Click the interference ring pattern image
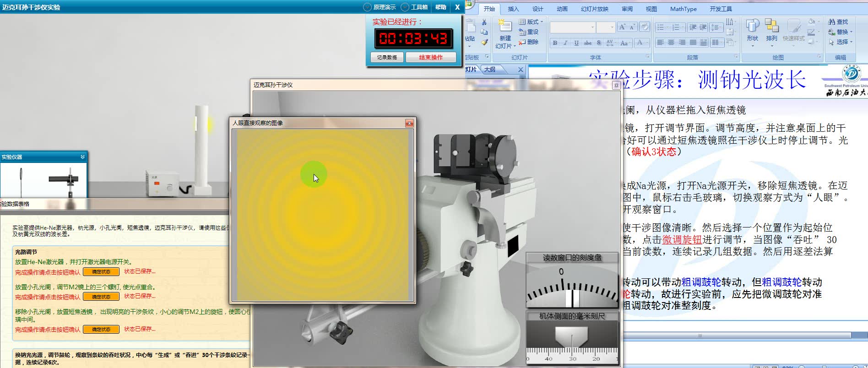 [x=322, y=215]
